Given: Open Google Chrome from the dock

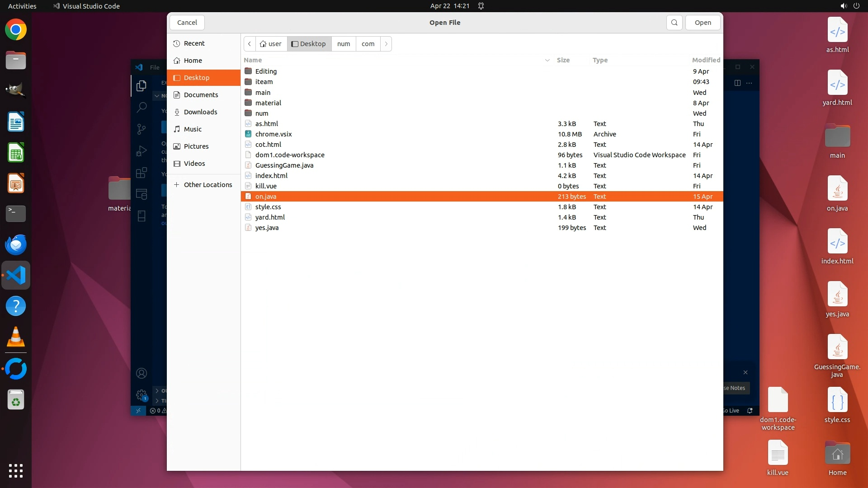Looking at the screenshot, I should [x=16, y=30].
